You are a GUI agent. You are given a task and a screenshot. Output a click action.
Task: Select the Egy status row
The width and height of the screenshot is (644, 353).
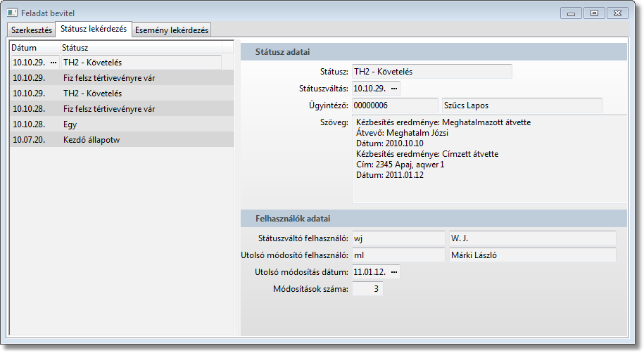[x=122, y=124]
